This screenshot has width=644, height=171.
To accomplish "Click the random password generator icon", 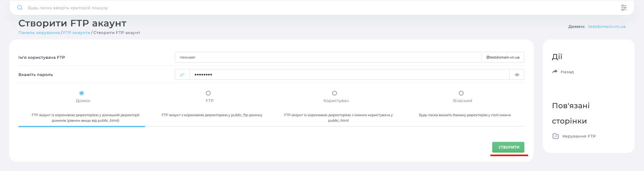I will (182, 74).
